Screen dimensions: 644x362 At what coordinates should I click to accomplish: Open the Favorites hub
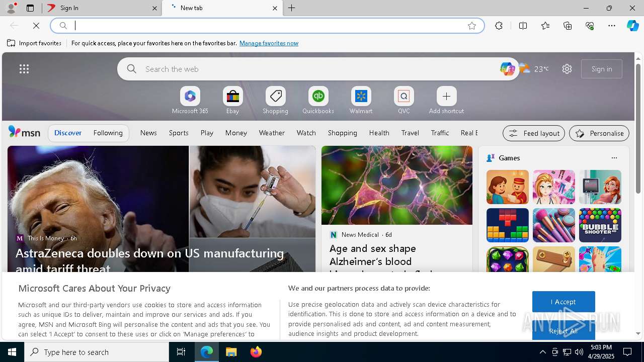545,26
